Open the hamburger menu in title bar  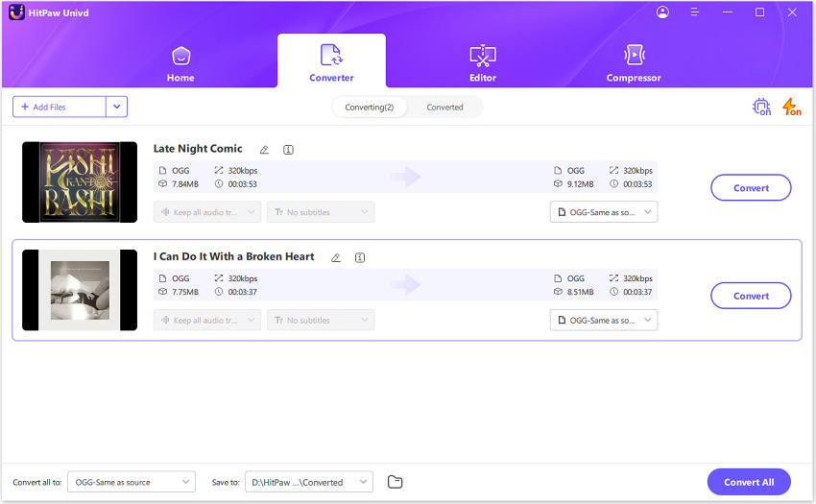(x=695, y=12)
